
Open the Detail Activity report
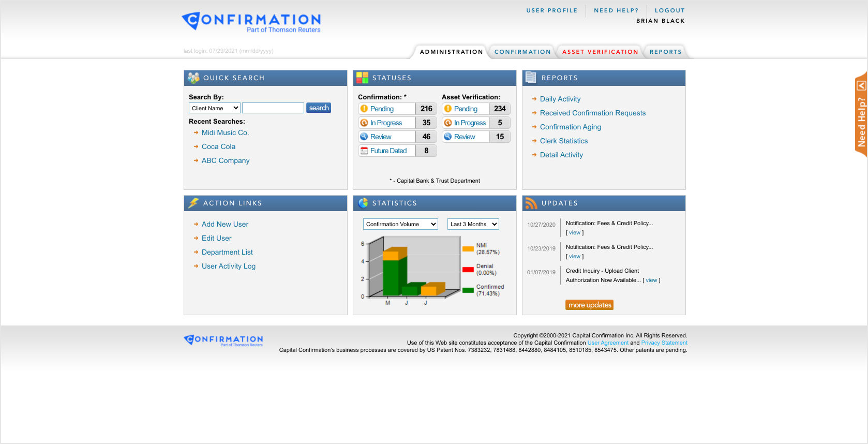tap(561, 155)
